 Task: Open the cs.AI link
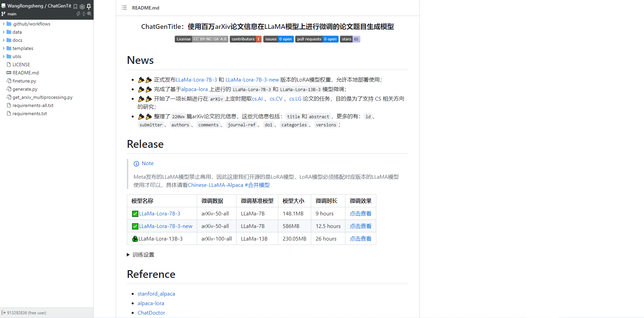pyautogui.click(x=257, y=99)
